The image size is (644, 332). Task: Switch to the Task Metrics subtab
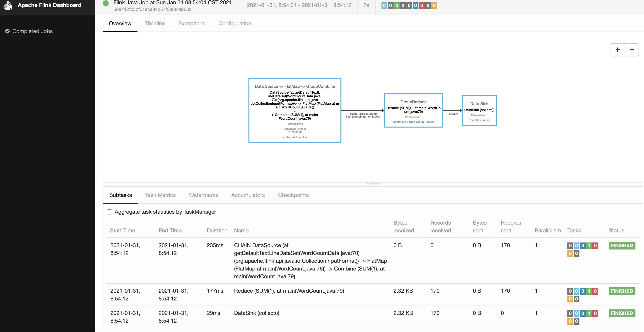pos(160,195)
